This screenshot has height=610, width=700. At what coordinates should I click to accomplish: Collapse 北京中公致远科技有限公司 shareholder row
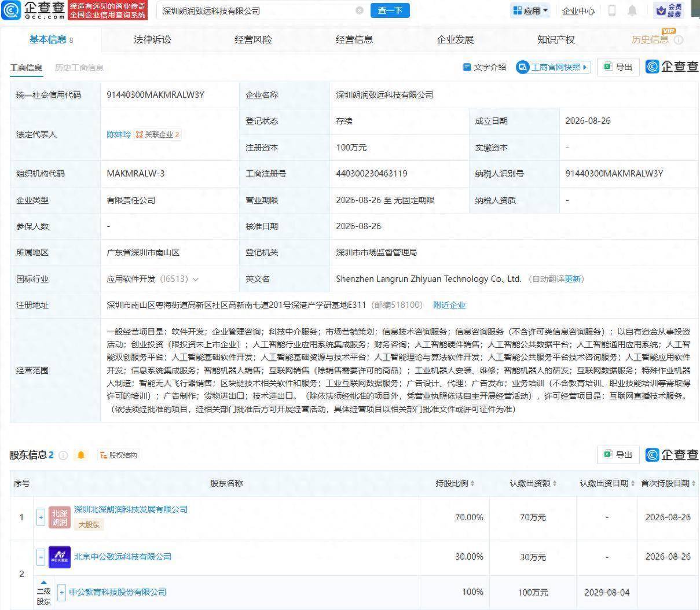click(41, 557)
